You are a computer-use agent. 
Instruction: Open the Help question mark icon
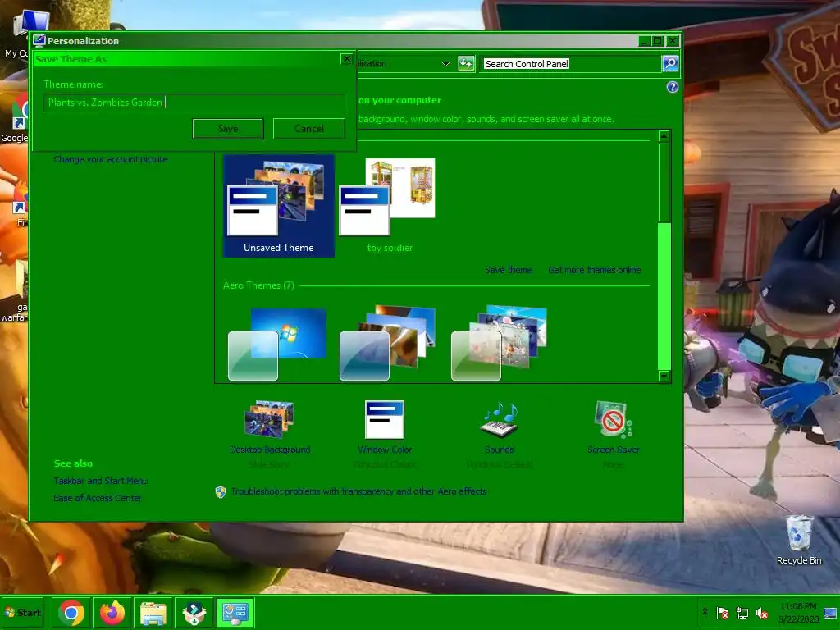click(x=673, y=87)
